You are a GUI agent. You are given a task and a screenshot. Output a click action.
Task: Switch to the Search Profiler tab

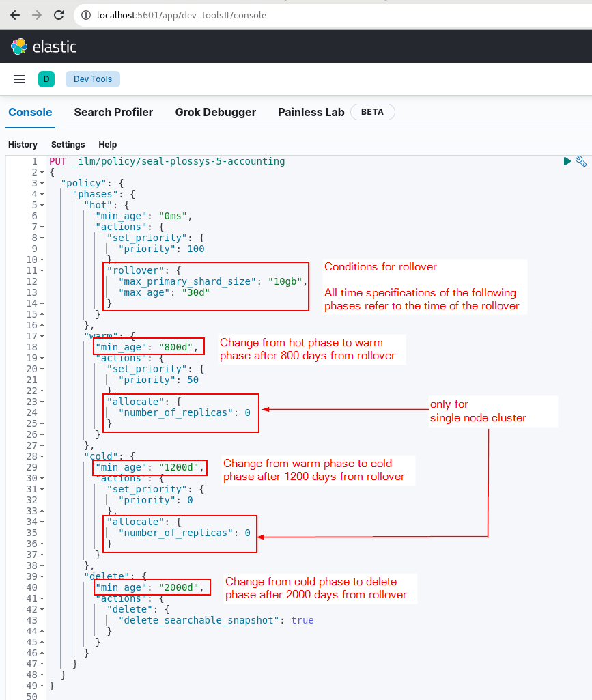[x=113, y=112]
